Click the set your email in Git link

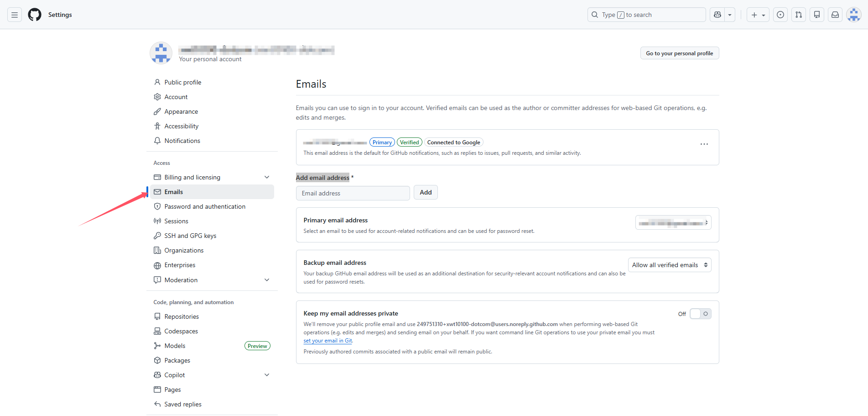point(327,341)
